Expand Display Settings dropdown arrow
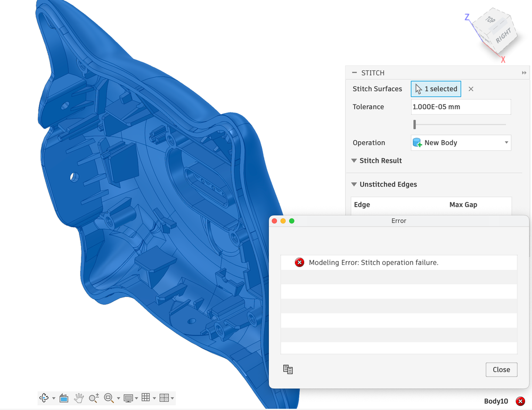The width and height of the screenshot is (532, 410). (136, 398)
